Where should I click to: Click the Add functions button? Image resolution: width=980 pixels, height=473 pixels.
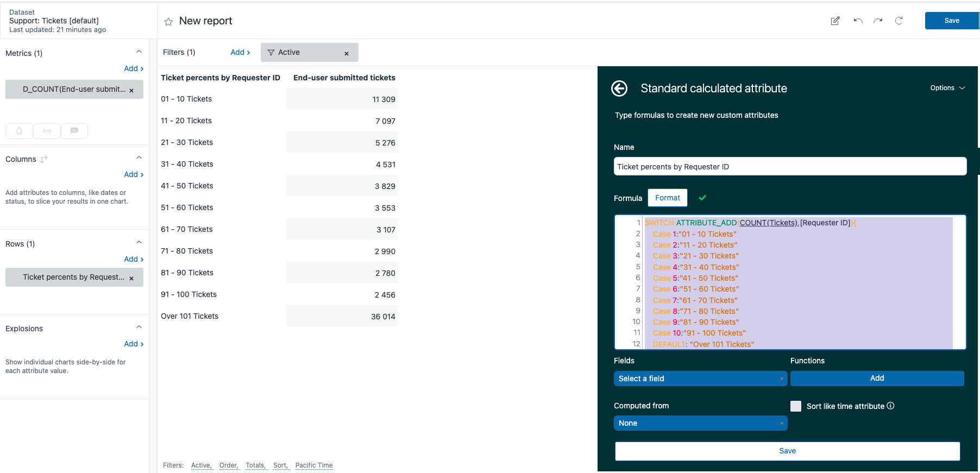(x=877, y=379)
